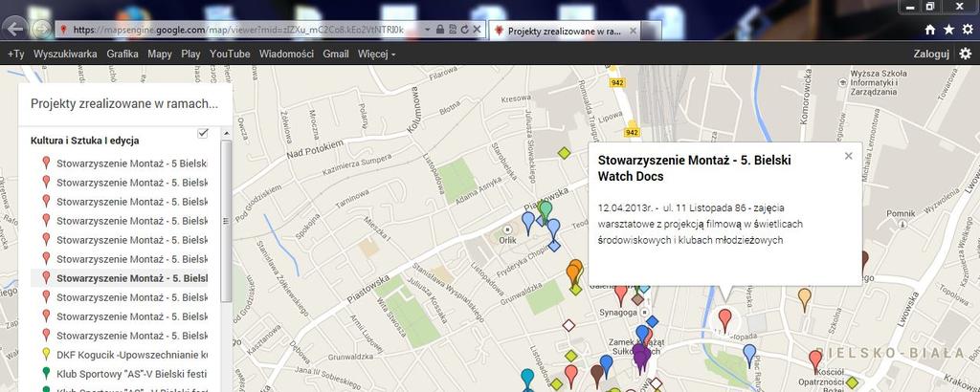The image size is (980, 392).
Task: Click the map title Projekty zrealizowane w ramach...
Action: click(124, 103)
